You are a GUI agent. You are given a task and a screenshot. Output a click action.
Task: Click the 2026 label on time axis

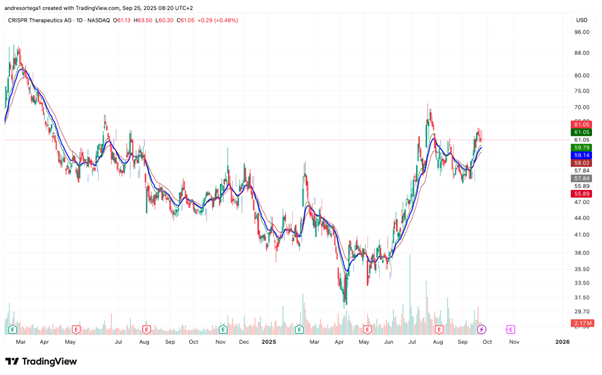coord(562,342)
